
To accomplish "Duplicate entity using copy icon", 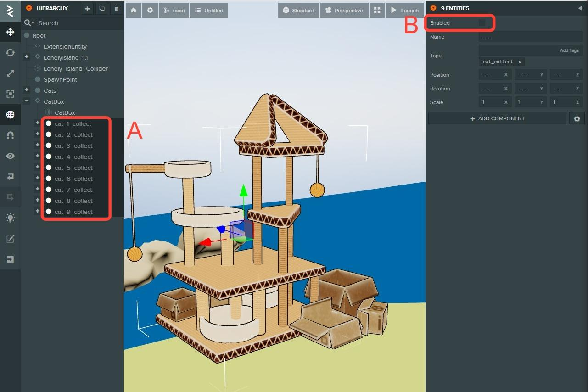I will (102, 8).
